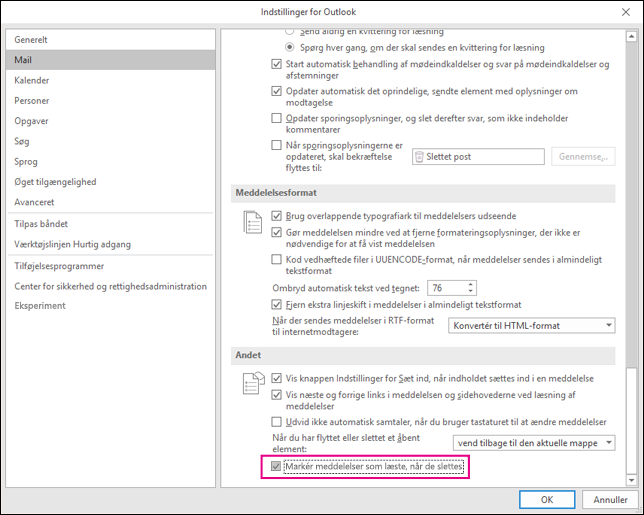644x515 pixels.
Task: Open the Søg settings category
Action: click(110, 141)
